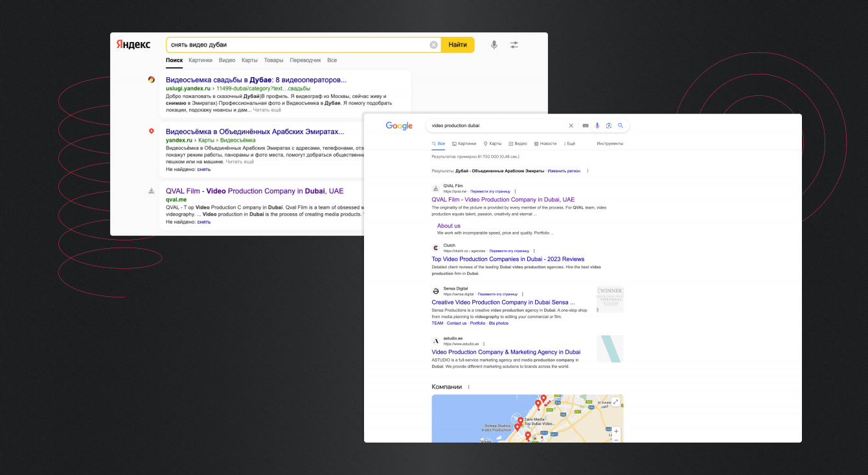Open Видеосъёмка в Объединённых Арабских Эмиратах result
This screenshot has height=475, width=868.
(x=255, y=132)
